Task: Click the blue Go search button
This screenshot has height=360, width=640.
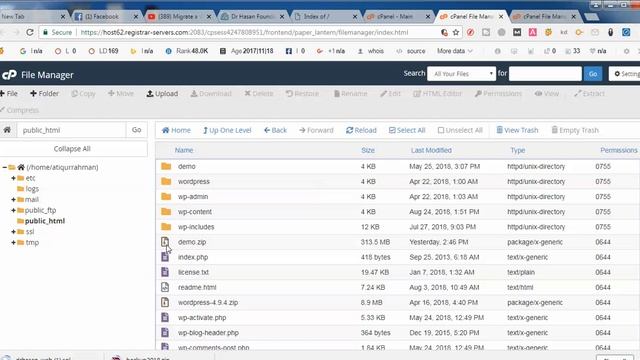Action: click(x=593, y=74)
